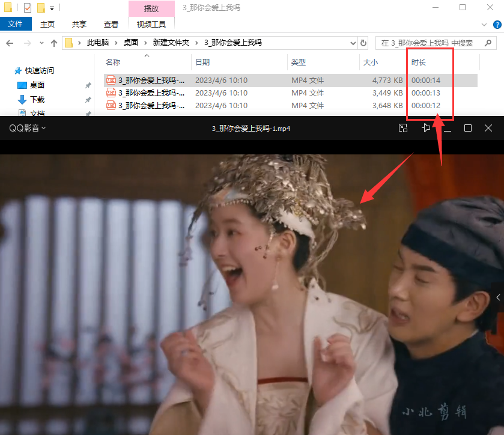Open the 文件 menu tab
504x435 pixels.
16,24
